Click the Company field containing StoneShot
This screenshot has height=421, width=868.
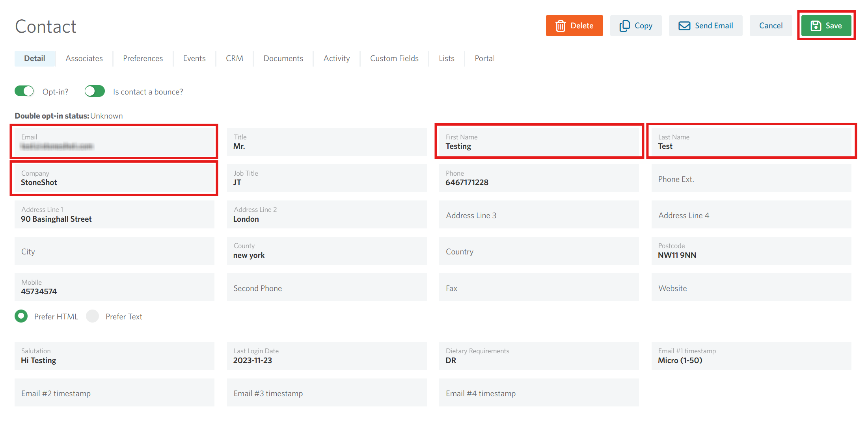point(114,178)
